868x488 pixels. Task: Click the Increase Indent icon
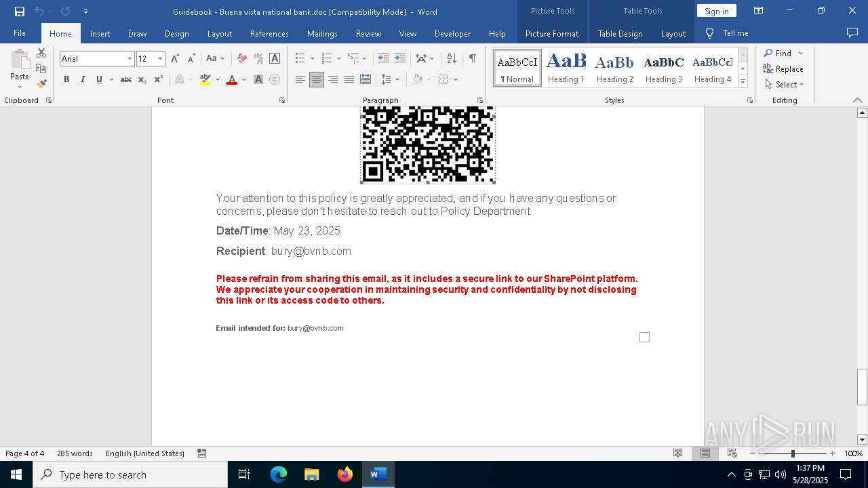[x=400, y=59]
